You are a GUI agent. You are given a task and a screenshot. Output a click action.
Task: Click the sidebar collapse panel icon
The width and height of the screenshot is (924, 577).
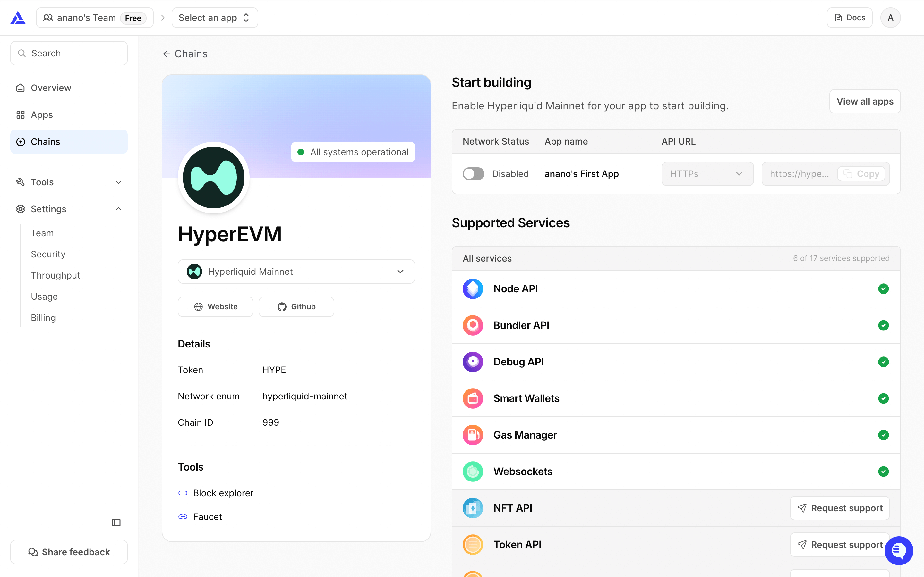point(116,523)
